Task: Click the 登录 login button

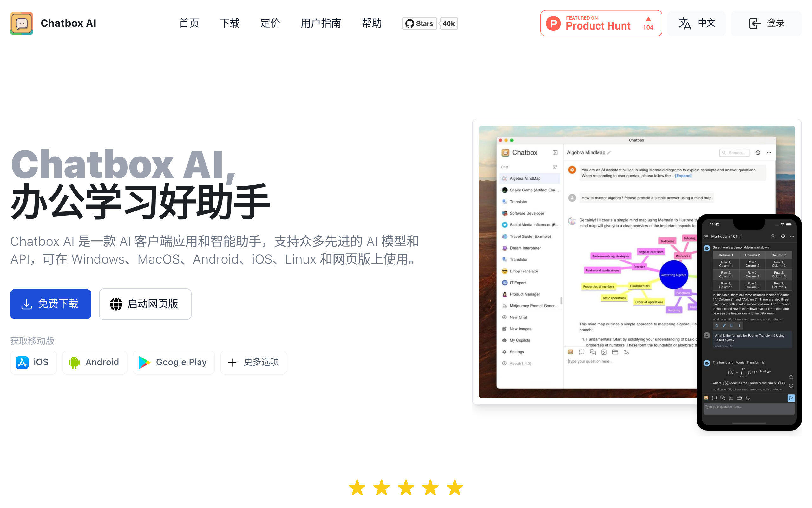Action: click(x=766, y=23)
